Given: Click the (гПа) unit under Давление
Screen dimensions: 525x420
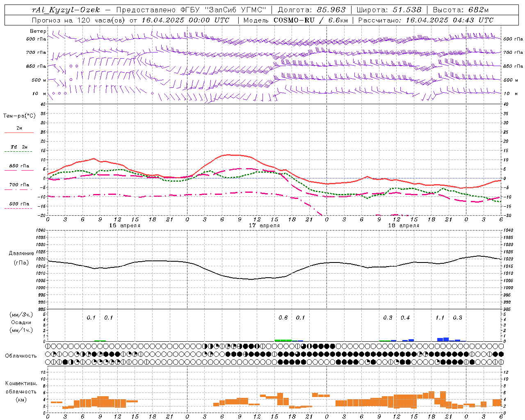Looking at the screenshot, I should [x=21, y=262].
